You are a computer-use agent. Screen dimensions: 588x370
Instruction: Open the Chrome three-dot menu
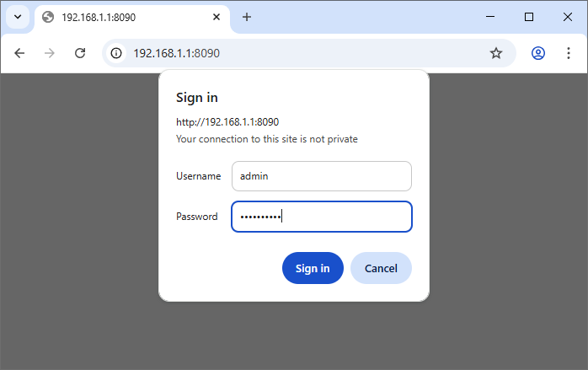[x=569, y=53]
